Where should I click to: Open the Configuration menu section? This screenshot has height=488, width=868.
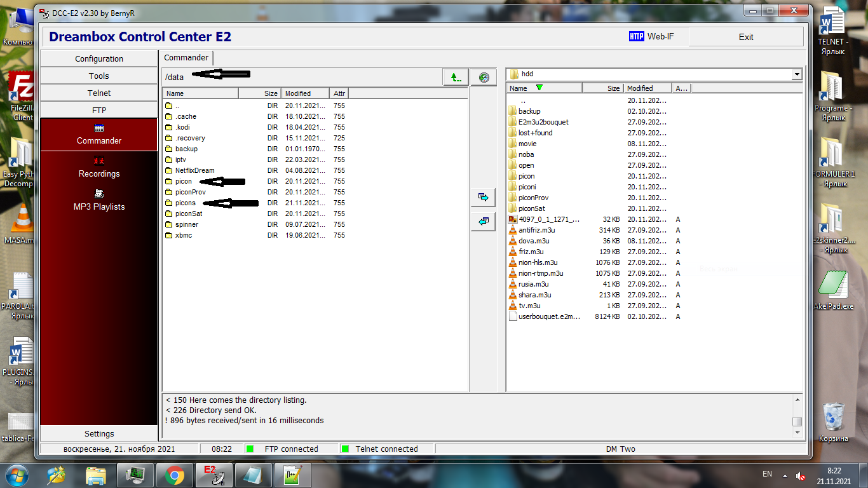(99, 58)
